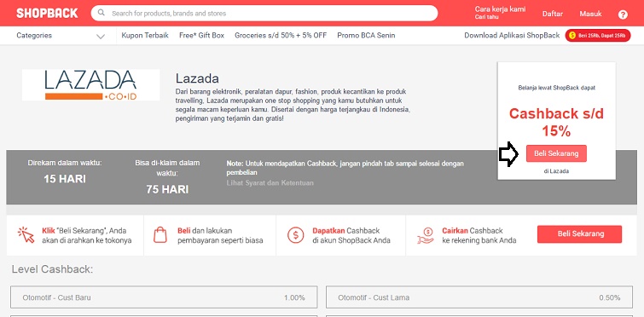644x317 pixels.
Task: Click the 75 HARI claim value
Action: [167, 189]
